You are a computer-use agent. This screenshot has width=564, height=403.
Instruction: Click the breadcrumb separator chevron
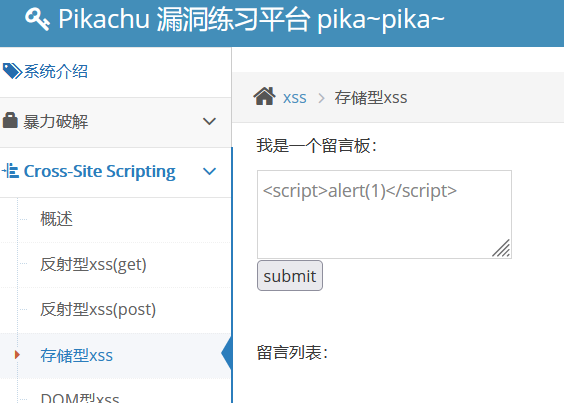[321, 98]
